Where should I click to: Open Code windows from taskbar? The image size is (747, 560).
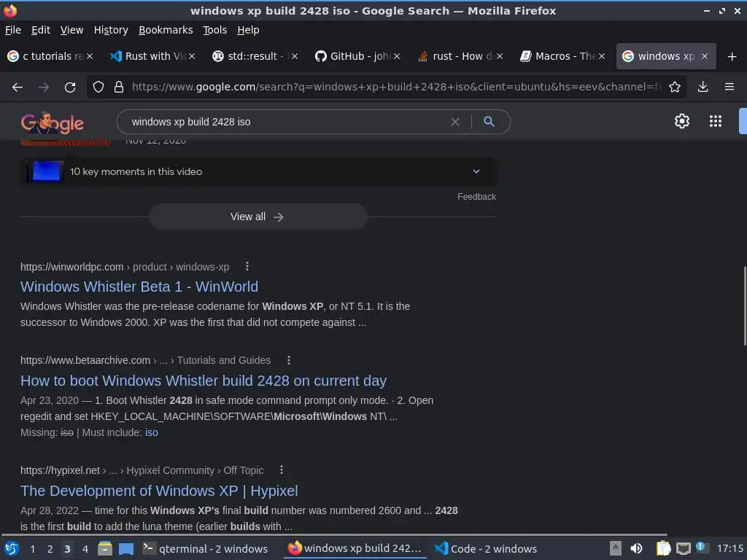486,549
